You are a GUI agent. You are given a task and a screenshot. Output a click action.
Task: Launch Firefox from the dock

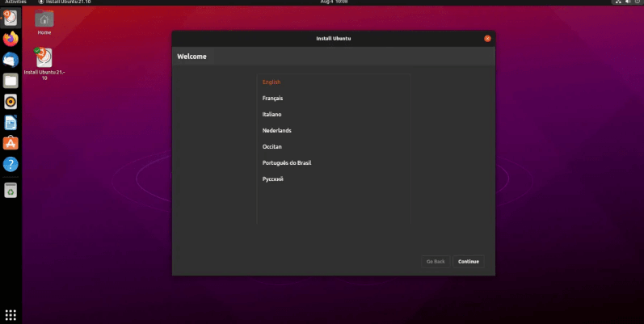[11, 39]
